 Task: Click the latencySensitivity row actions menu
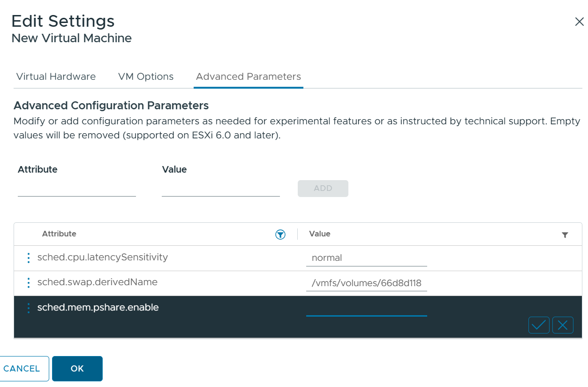28,258
